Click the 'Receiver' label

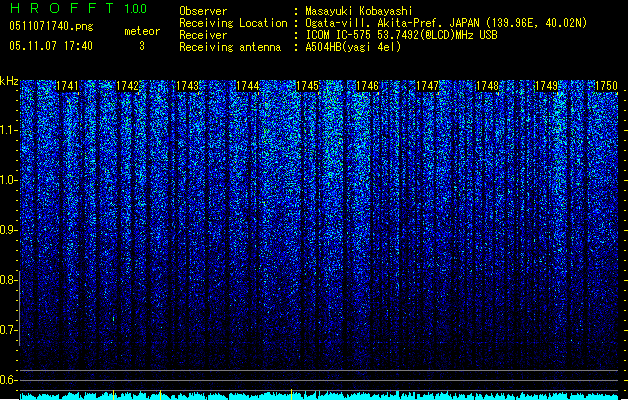click(x=203, y=35)
